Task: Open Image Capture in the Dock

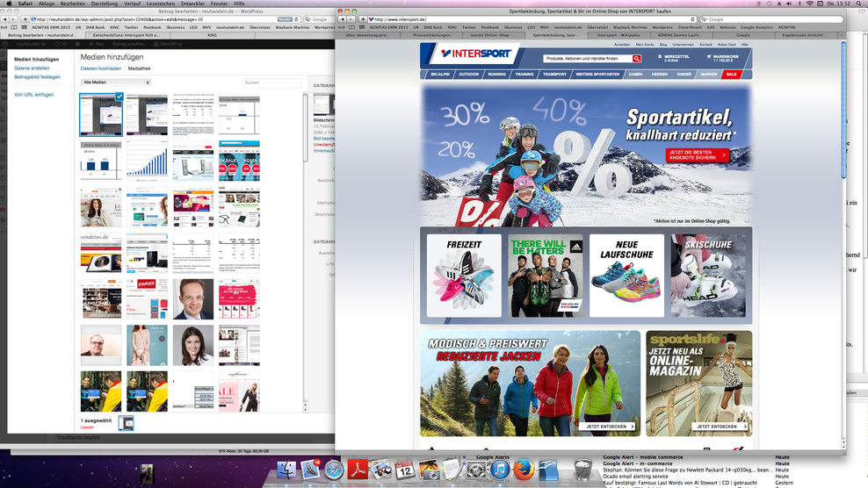Action: 429,470
